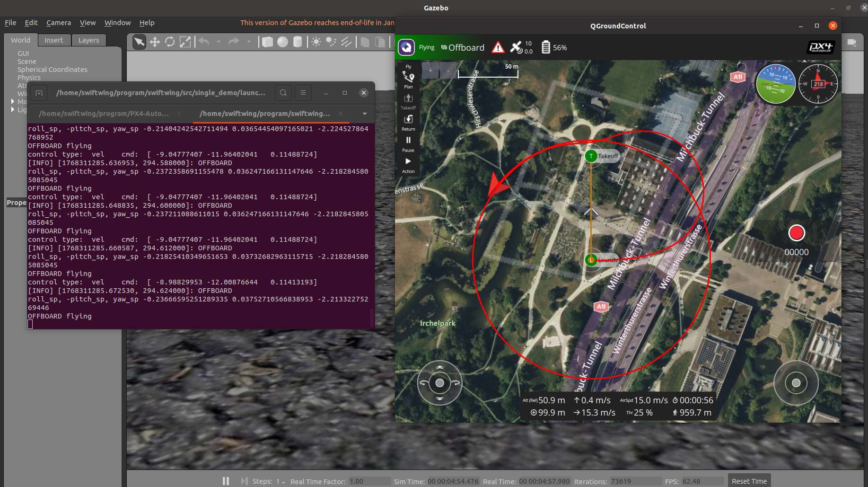Click the compass heading instrument
Screen dimensions: 868x487
(818, 84)
